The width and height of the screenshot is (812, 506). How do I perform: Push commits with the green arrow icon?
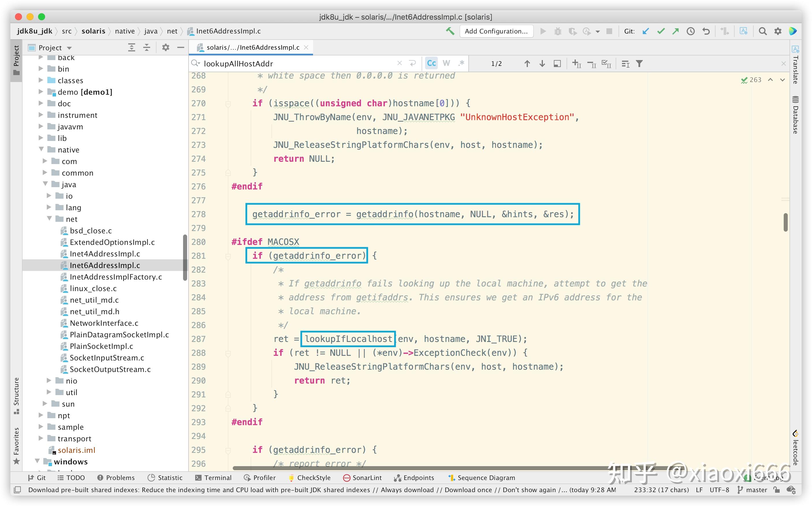pyautogui.click(x=675, y=31)
